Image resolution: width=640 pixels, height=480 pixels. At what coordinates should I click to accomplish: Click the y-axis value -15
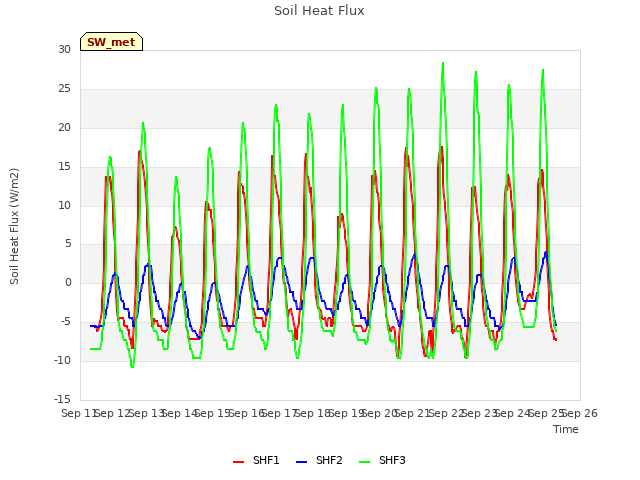coord(62,399)
